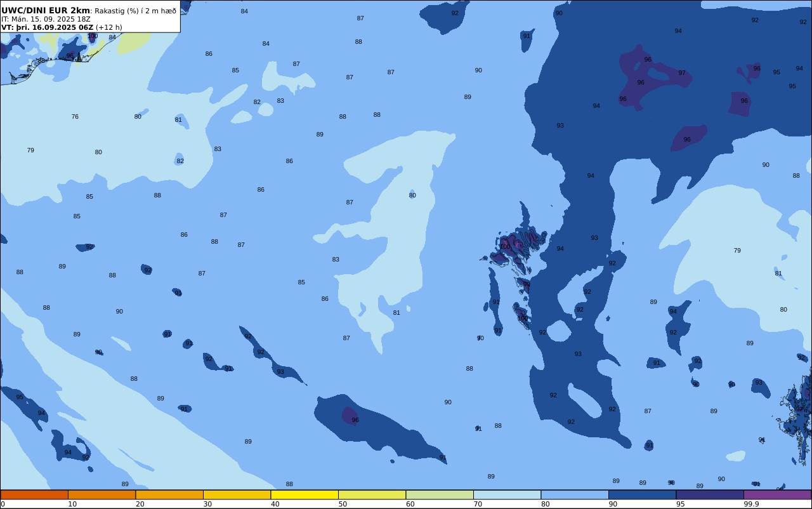Click the 'IT: Mán. 15. 09. 2025 18Z' line
812x509 pixels.
click(46, 19)
